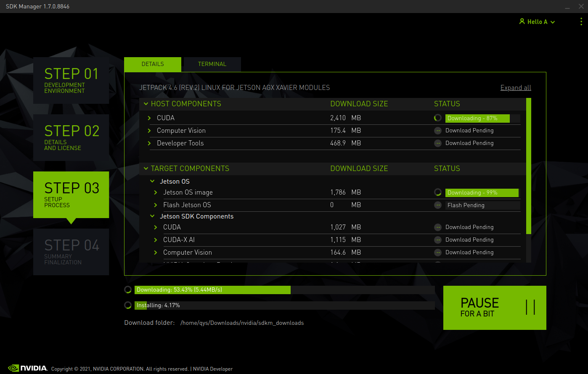Collapse the Jetson SDK Components group
588x374 pixels.
coord(153,216)
